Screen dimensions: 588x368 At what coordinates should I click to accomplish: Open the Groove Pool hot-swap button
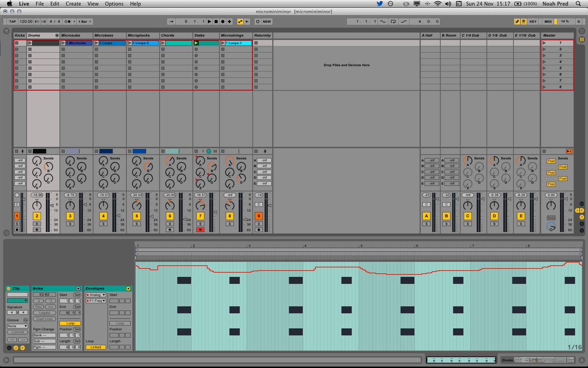click(x=26, y=320)
